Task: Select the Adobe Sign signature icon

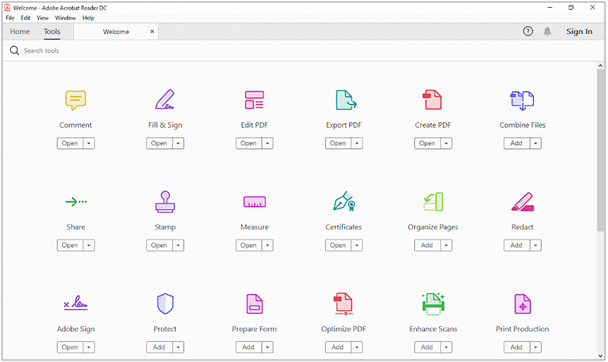Action: pos(76,303)
